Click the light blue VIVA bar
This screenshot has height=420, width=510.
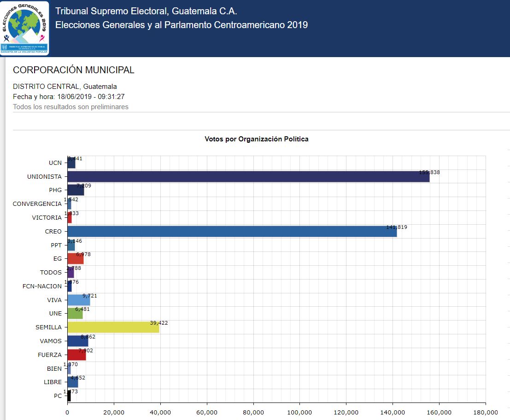point(79,300)
